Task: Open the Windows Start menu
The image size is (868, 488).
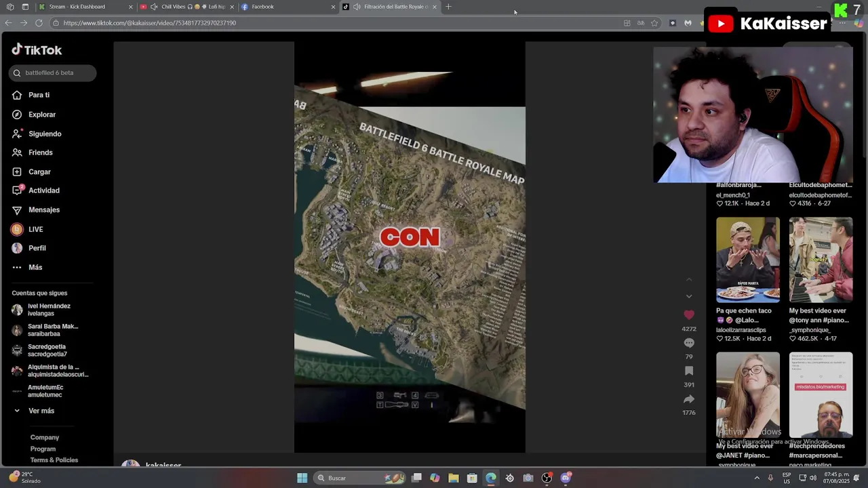Action: coord(302,478)
